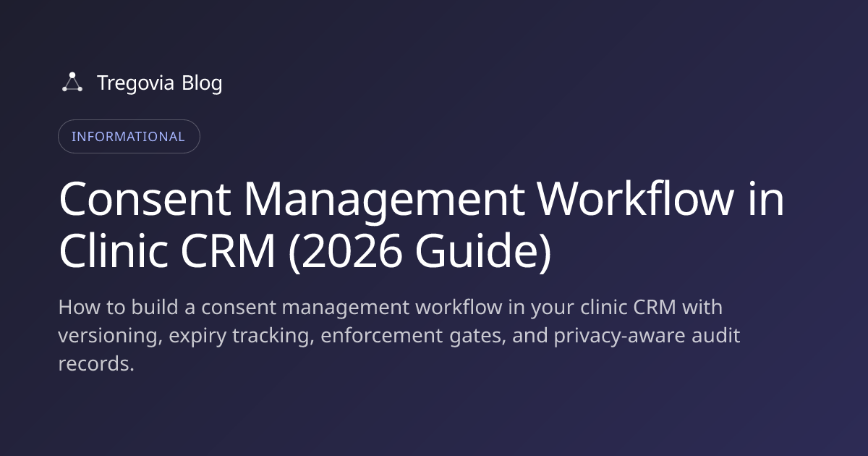Select the INFORMATIONAL category badge
The width and height of the screenshot is (868, 456).
[129, 136]
